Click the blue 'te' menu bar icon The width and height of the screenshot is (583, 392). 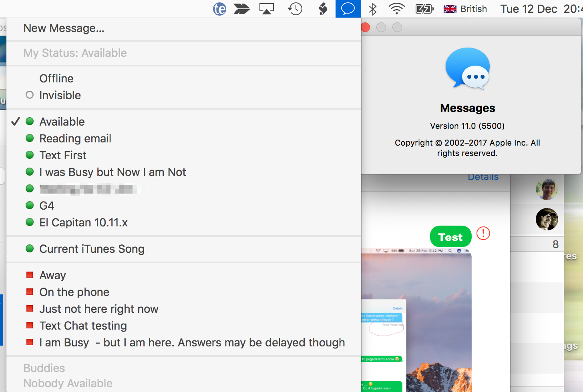[x=219, y=8]
